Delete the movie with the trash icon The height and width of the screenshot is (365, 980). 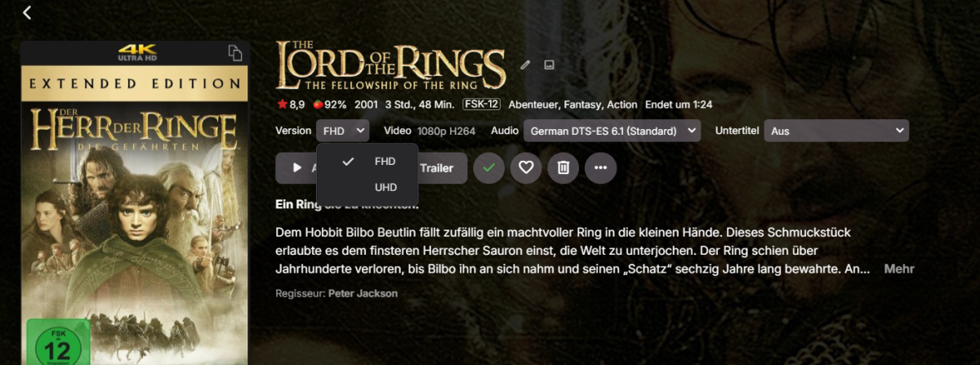[x=563, y=167]
